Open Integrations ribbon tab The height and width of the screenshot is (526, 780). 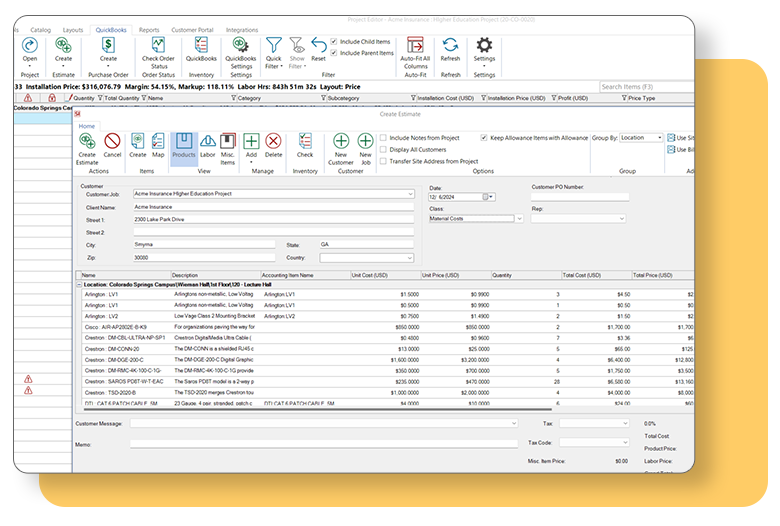point(242,30)
